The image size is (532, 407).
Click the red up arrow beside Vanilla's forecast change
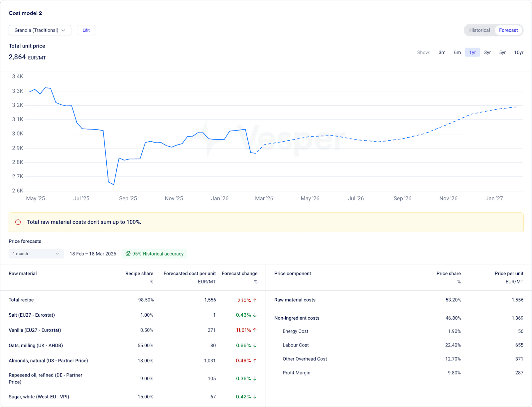point(255,330)
